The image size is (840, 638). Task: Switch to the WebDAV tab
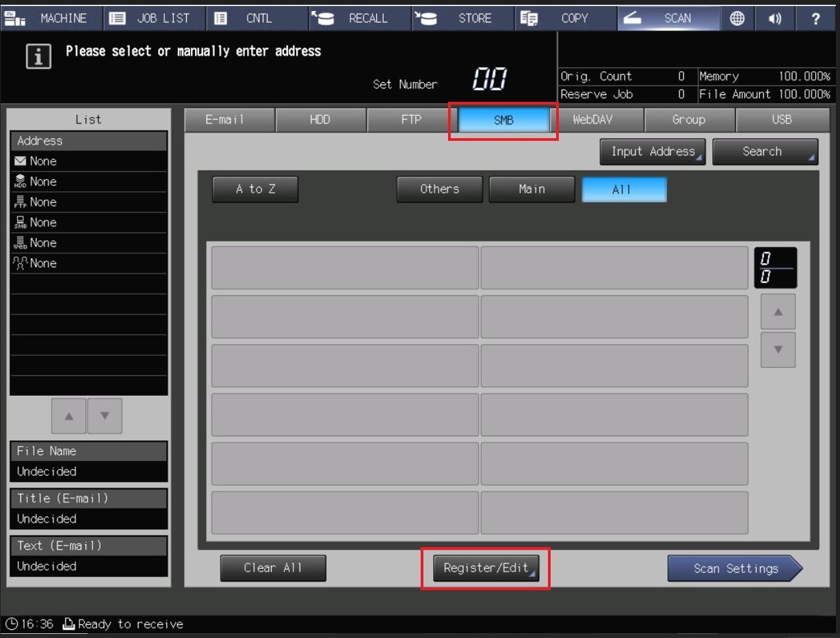tap(597, 120)
